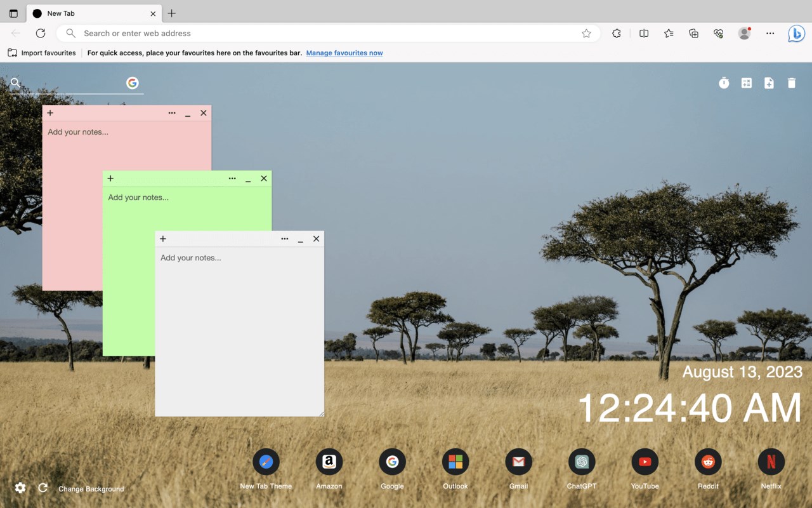Close the New Tab browser tab
The width and height of the screenshot is (812, 508).
point(153,13)
